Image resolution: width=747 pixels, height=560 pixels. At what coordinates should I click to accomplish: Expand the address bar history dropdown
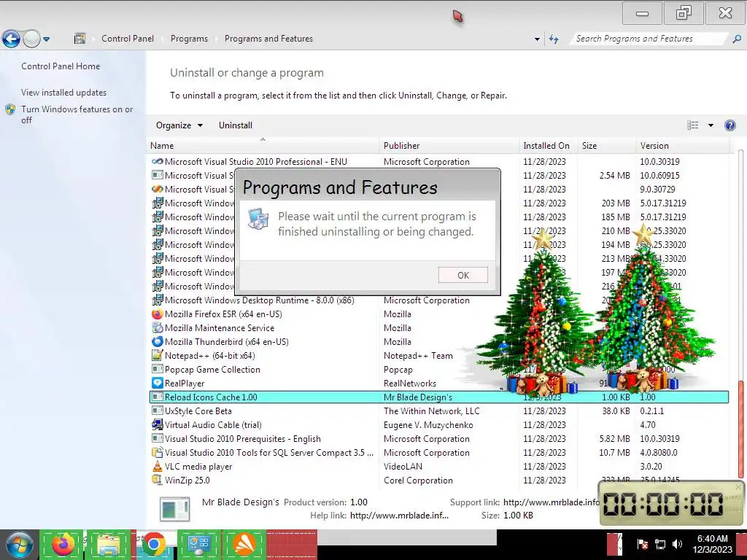tap(537, 39)
